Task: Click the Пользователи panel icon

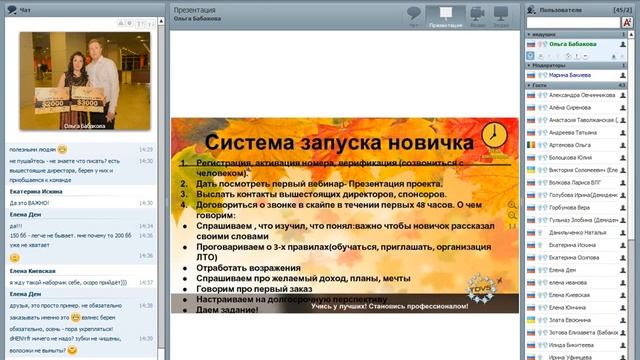Action: click(531, 9)
